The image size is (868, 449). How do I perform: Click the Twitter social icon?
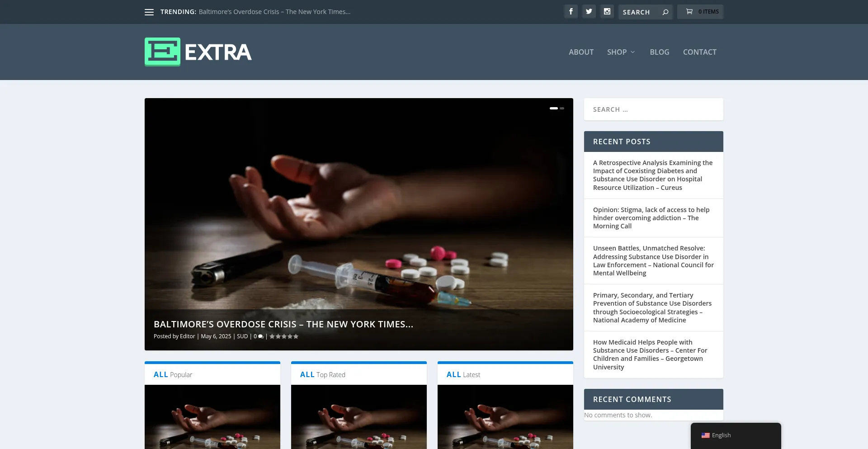pos(589,12)
